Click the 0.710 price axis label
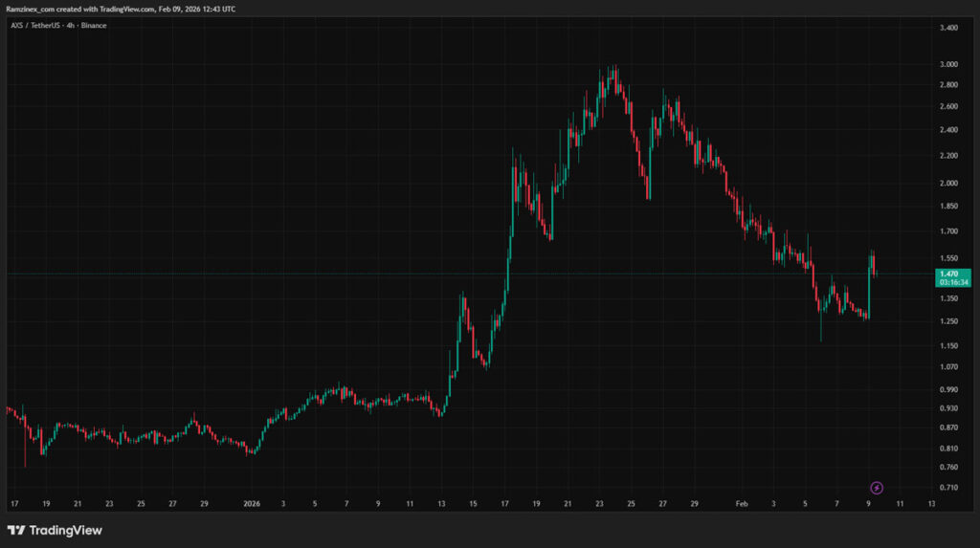Image resolution: width=980 pixels, height=548 pixels. (948, 488)
